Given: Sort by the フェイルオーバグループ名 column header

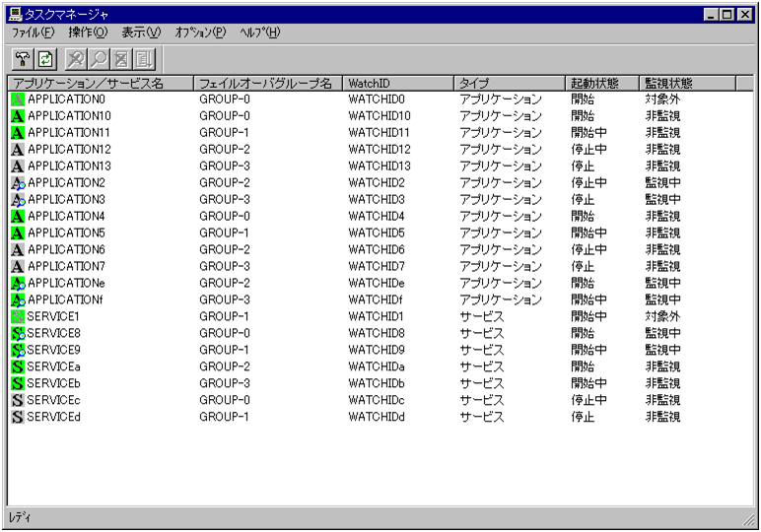Looking at the screenshot, I should 266,84.
